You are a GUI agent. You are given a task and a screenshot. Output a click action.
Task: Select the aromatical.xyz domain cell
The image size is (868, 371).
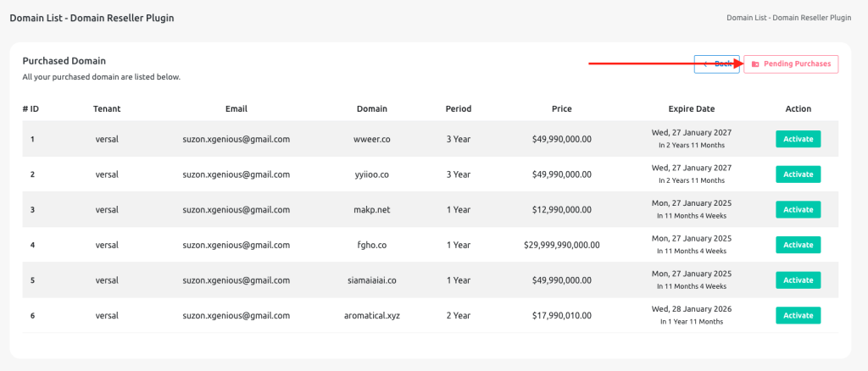[372, 316]
